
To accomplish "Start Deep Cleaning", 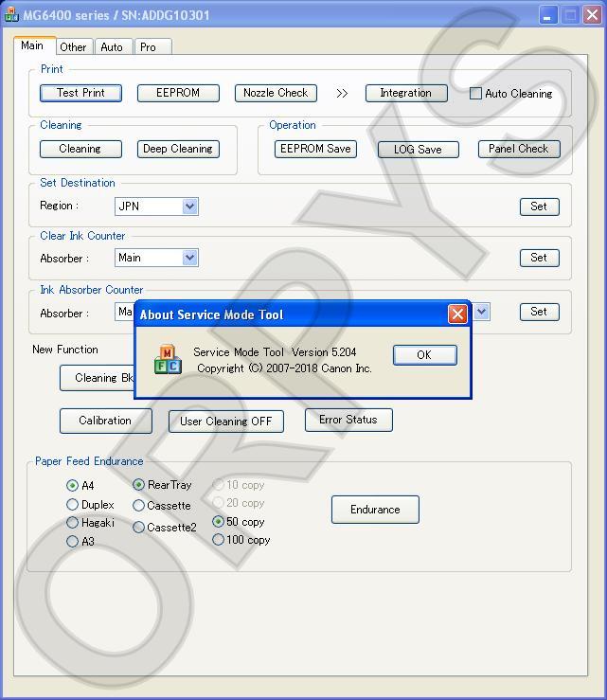I will pos(178,149).
